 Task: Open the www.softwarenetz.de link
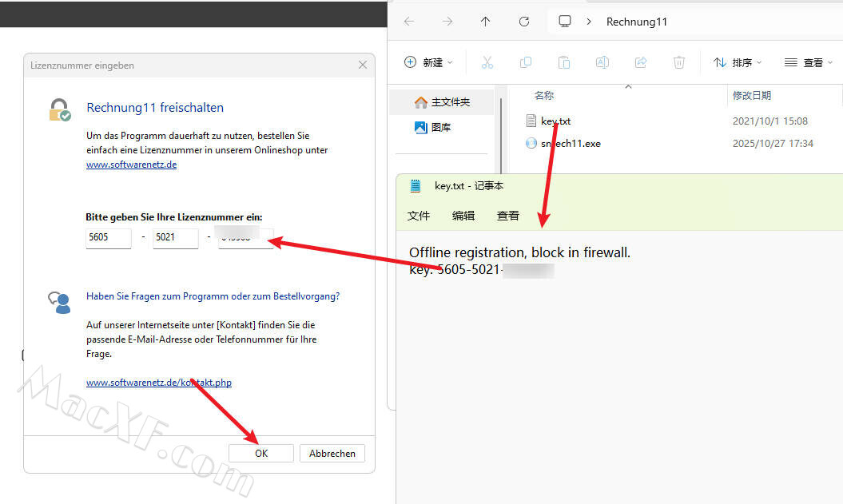coord(131,165)
